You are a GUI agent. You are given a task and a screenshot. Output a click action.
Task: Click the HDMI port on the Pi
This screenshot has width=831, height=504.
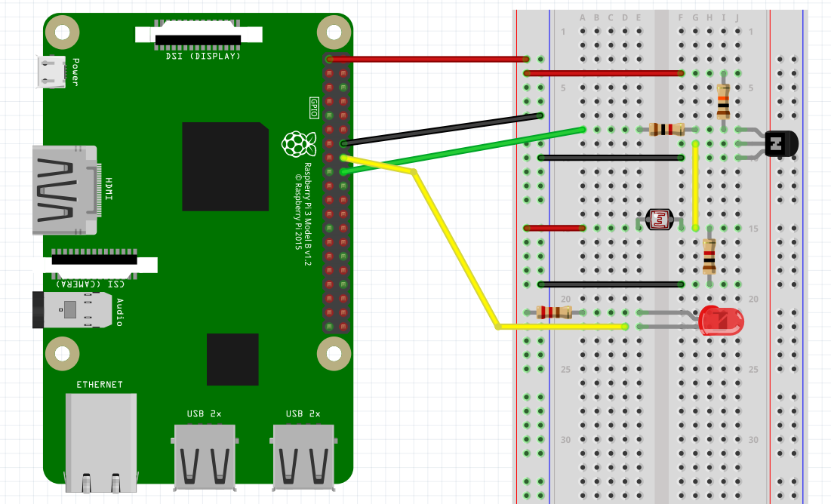[66, 190]
